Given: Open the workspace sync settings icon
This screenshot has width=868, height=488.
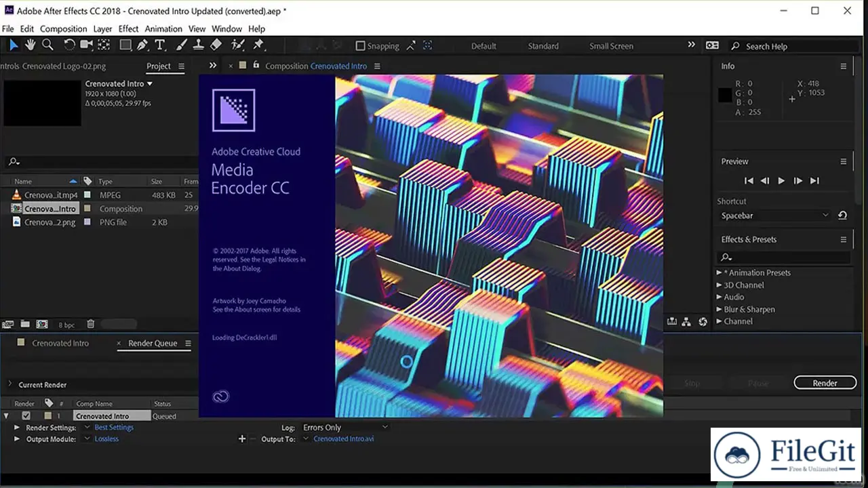Looking at the screenshot, I should click(x=712, y=45).
